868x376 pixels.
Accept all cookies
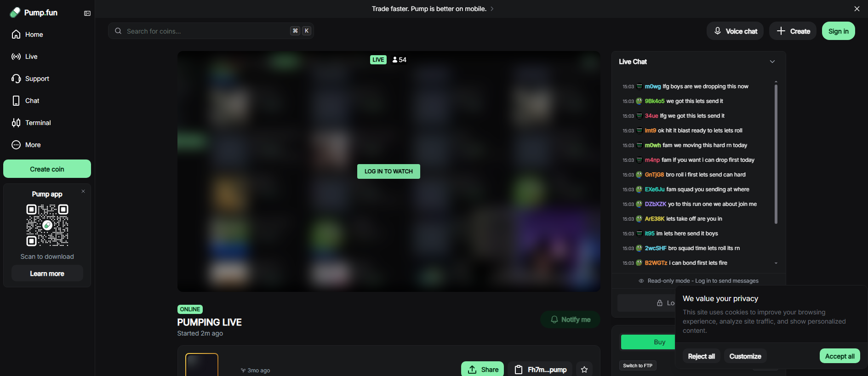tap(840, 356)
